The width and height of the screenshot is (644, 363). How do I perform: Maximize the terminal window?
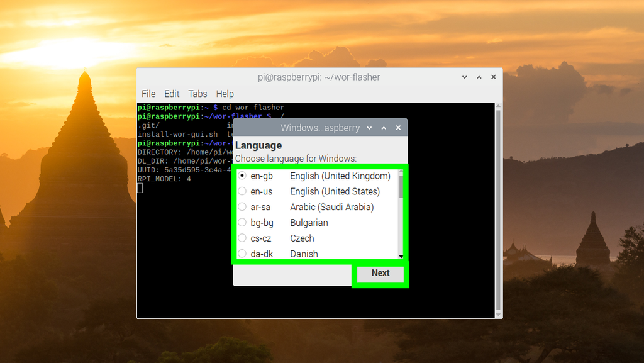pyautogui.click(x=479, y=77)
